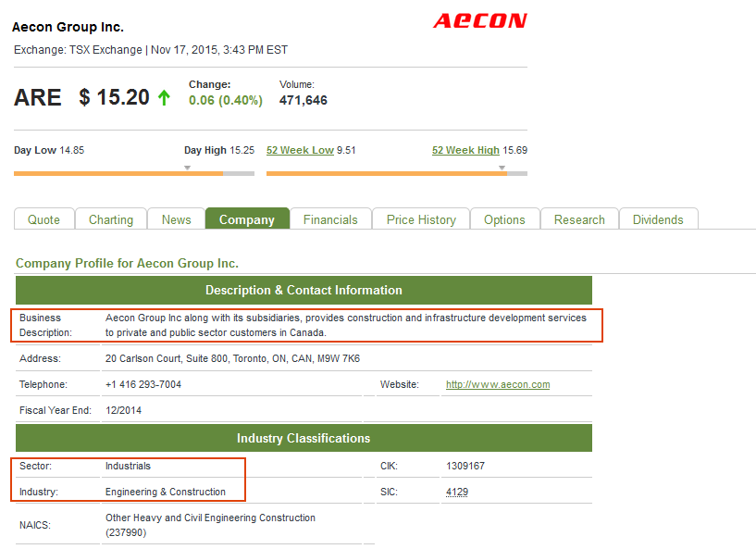Click the SIC code 4129 link
This screenshot has width=756, height=549.
457,492
